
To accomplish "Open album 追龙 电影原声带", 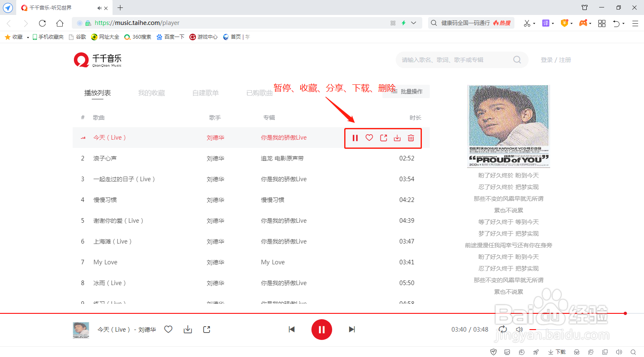I will [x=282, y=158].
